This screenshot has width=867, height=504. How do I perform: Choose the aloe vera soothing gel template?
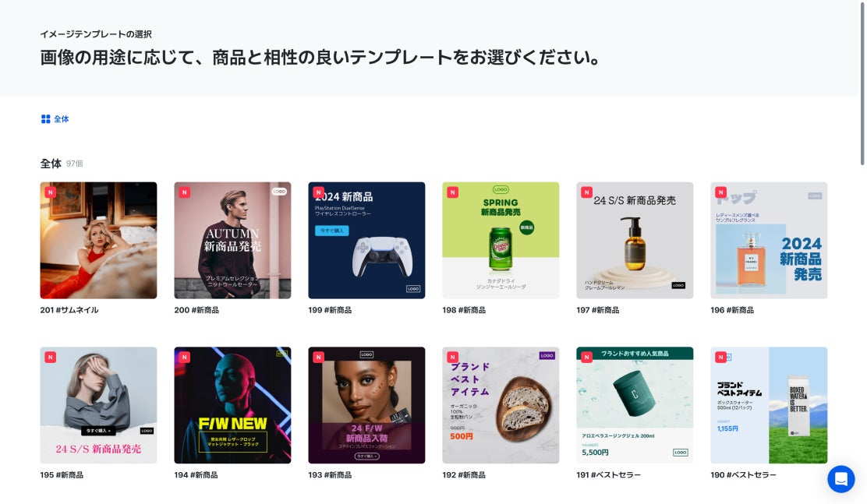pos(635,405)
